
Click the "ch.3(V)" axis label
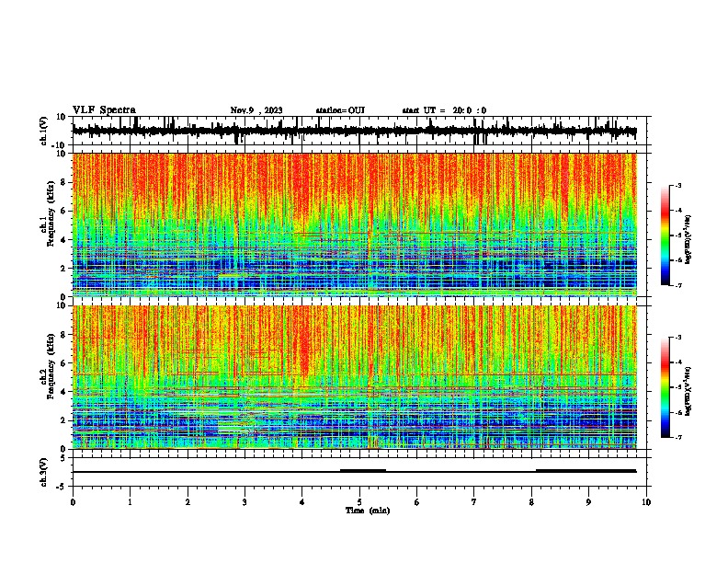pyautogui.click(x=44, y=472)
